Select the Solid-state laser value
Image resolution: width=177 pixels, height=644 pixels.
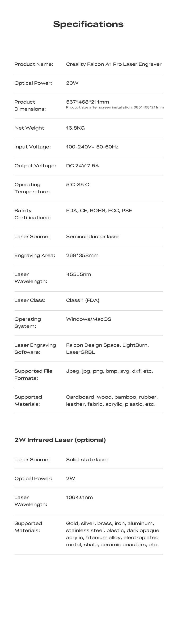[x=87, y=459]
